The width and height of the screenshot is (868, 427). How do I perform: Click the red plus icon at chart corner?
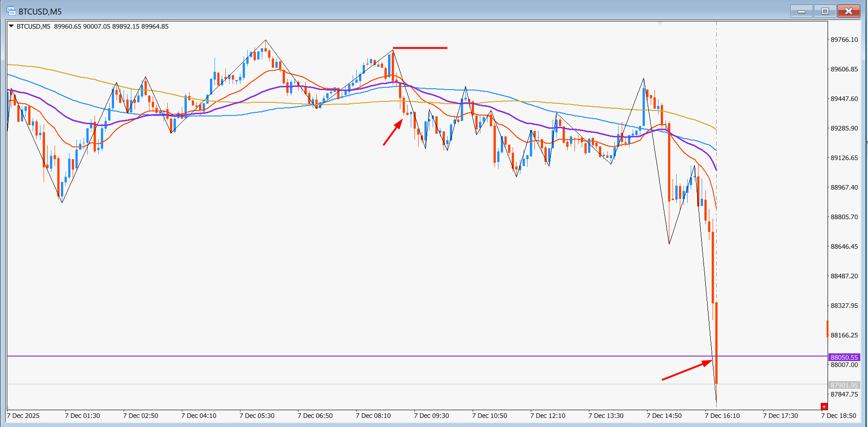[x=824, y=407]
